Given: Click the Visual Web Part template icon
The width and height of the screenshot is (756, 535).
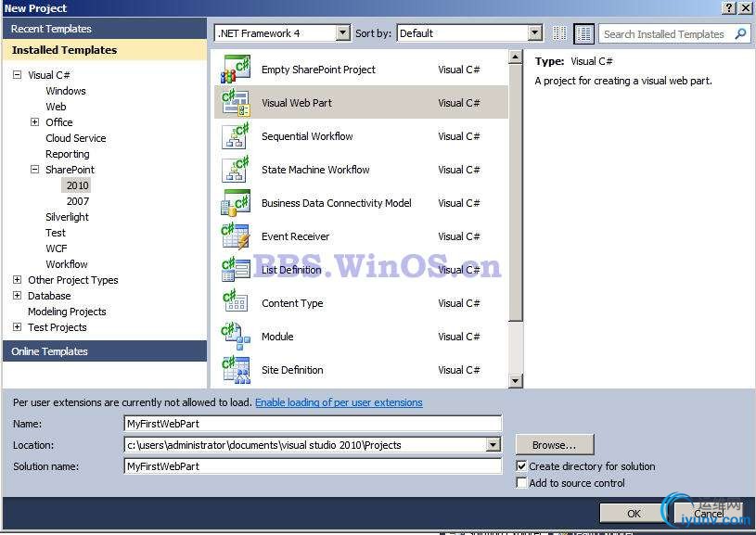Looking at the screenshot, I should point(236,103).
